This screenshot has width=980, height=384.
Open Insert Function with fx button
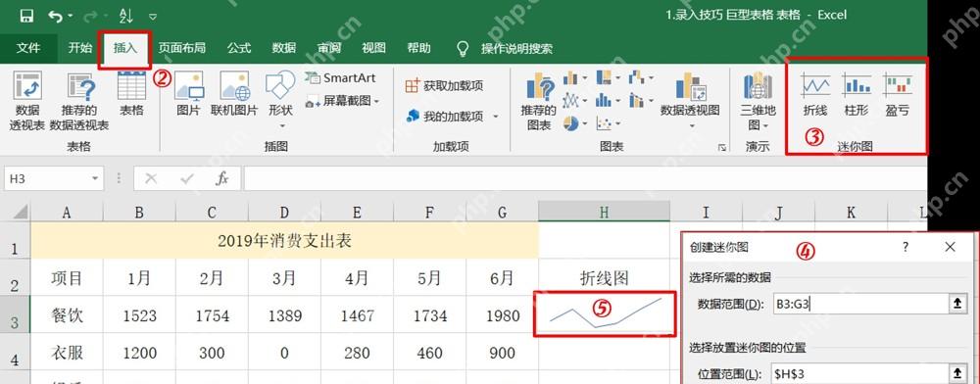(x=221, y=179)
